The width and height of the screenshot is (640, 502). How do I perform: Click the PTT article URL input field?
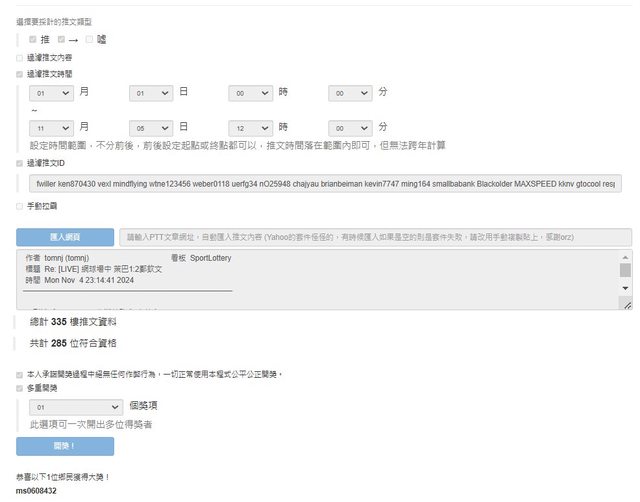coord(375,237)
